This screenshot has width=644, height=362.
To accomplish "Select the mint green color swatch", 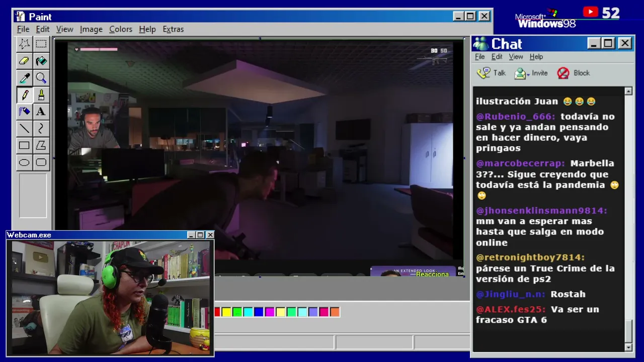I will tap(291, 312).
